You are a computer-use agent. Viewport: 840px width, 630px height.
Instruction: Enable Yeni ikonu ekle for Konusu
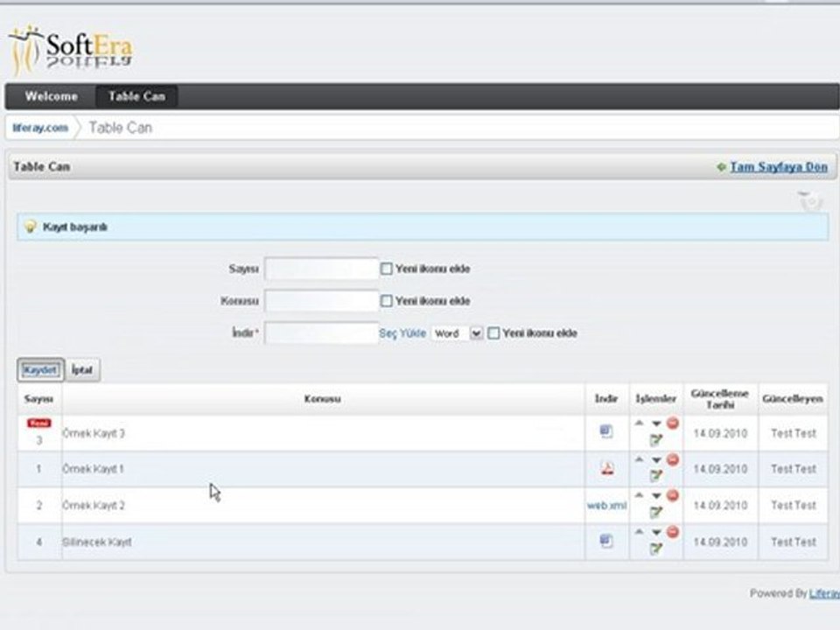[386, 300]
